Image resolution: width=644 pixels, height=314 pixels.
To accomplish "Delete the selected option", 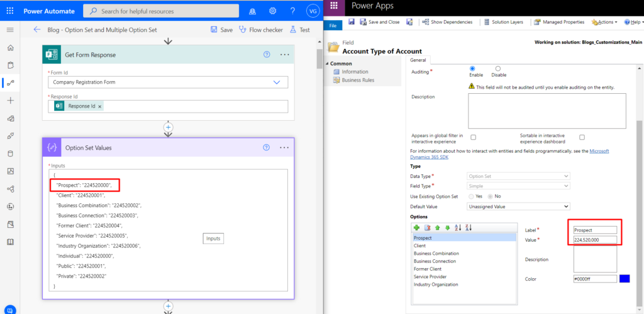I will click(x=427, y=228).
